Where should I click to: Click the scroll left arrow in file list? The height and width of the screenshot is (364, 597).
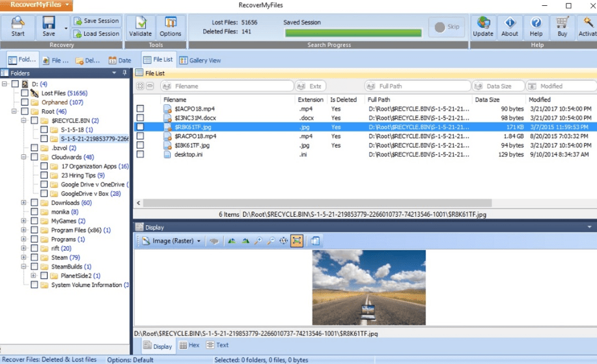(x=138, y=203)
